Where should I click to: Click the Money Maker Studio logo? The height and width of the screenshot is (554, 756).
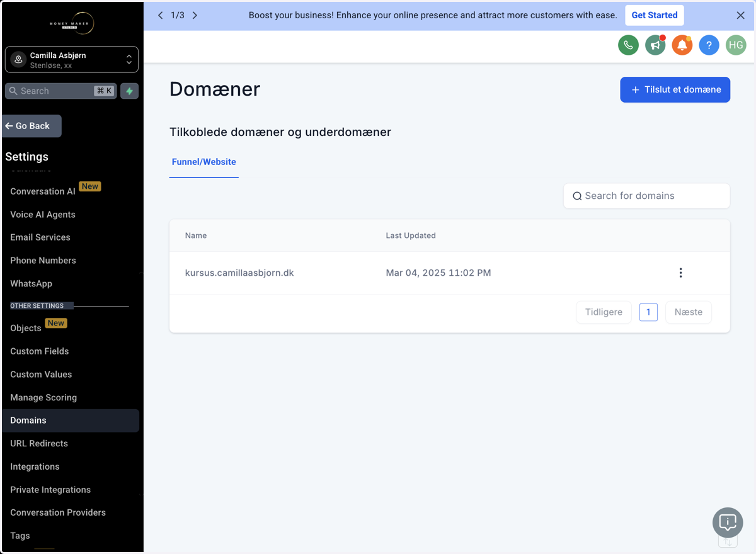72,23
